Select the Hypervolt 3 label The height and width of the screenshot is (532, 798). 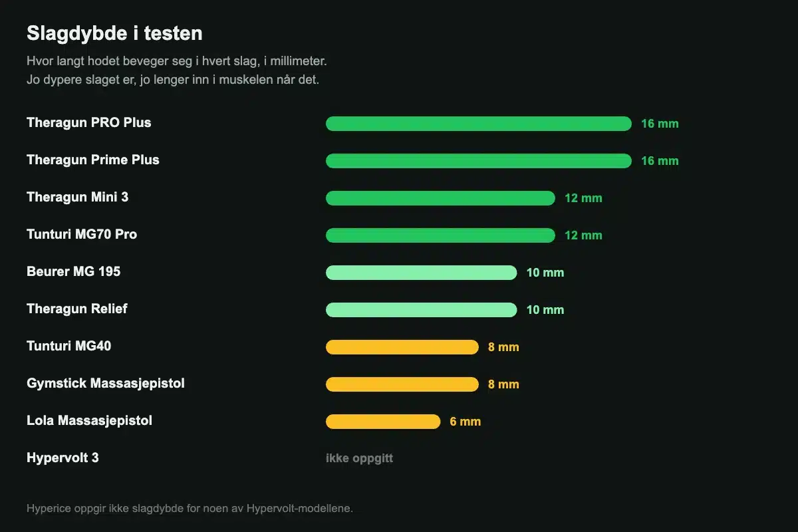point(63,458)
